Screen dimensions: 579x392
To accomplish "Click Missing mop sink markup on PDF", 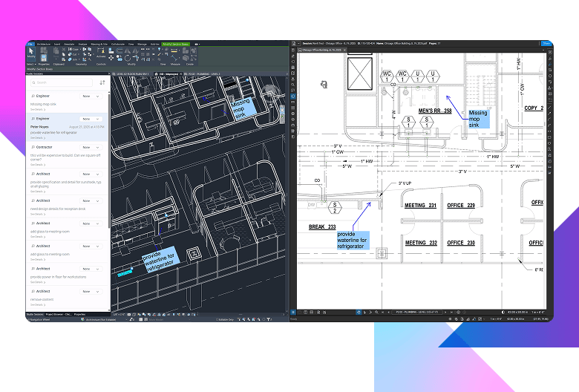I will pyautogui.click(x=479, y=119).
